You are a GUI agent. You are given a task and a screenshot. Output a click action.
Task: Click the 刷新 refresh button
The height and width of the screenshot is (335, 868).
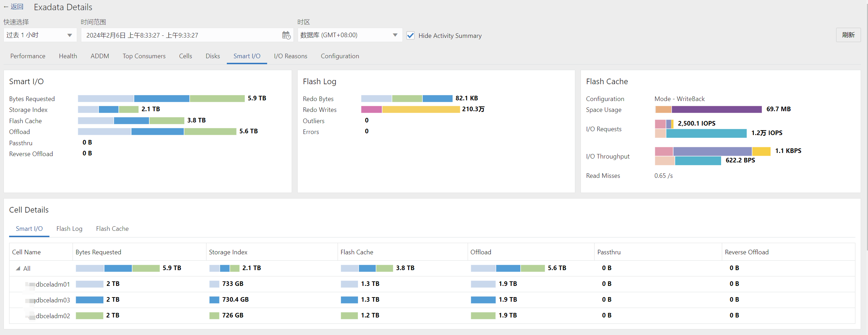point(848,35)
